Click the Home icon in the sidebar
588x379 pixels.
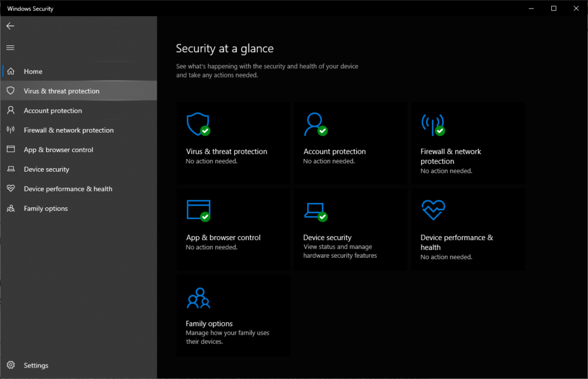[x=11, y=71]
